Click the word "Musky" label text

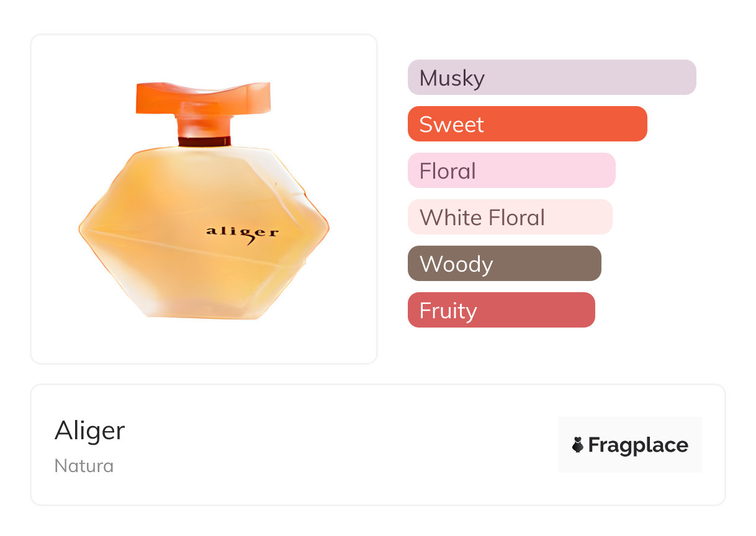click(452, 78)
